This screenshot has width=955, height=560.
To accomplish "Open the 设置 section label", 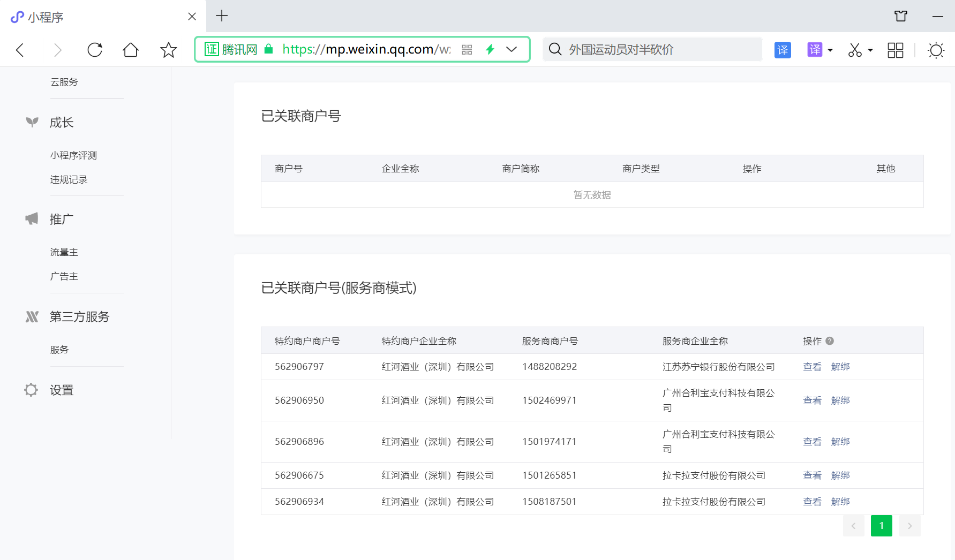I will (x=62, y=390).
